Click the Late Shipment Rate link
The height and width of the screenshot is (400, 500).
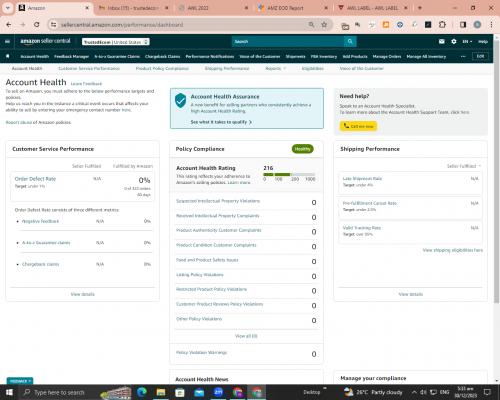click(362, 179)
